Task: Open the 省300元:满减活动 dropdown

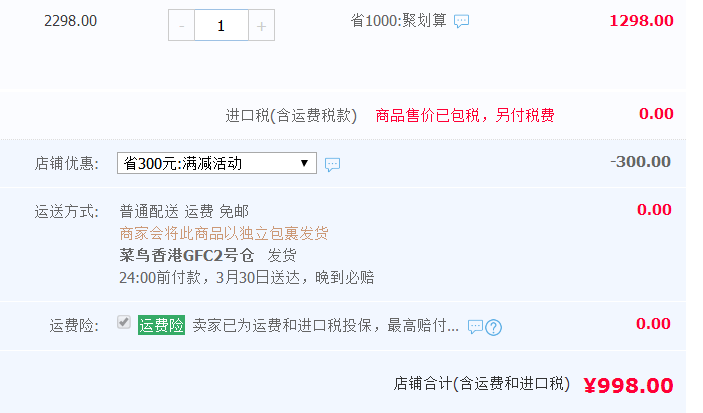Action: (x=217, y=163)
